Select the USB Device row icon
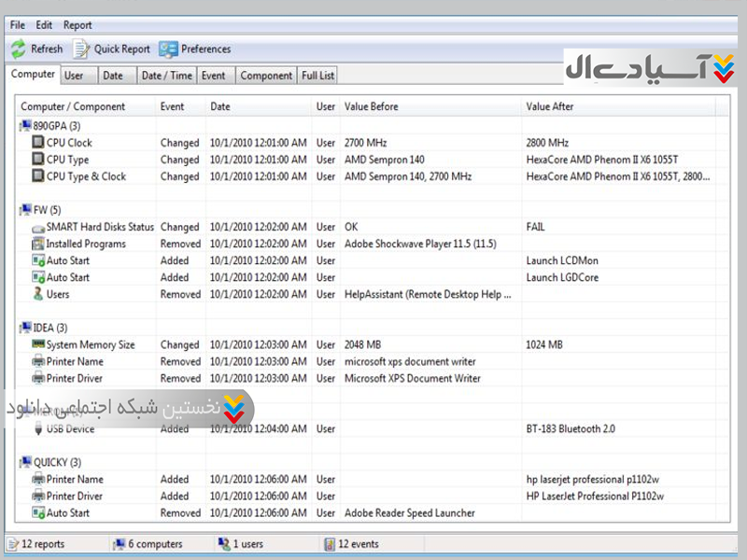The width and height of the screenshot is (747, 560). click(37, 429)
